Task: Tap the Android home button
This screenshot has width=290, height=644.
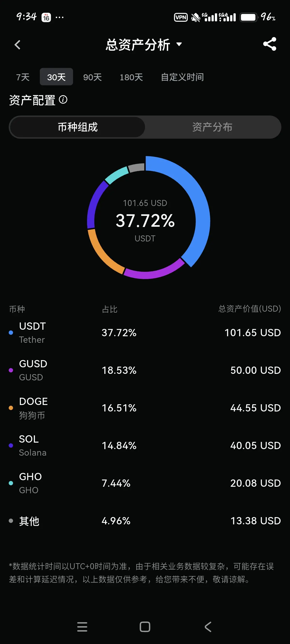Action: (145, 627)
